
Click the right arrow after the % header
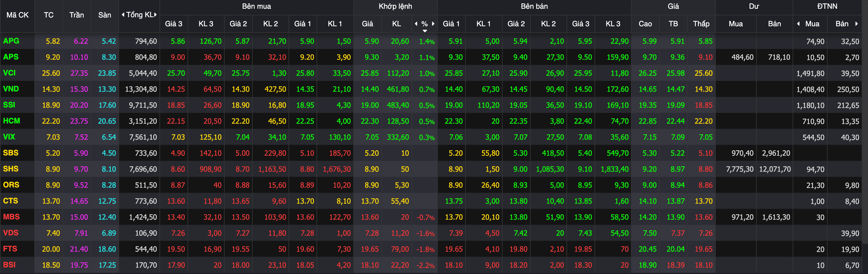click(433, 24)
